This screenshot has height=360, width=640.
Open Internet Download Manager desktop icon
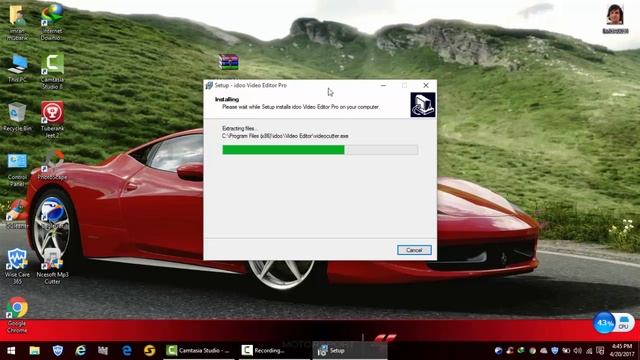tap(52, 22)
